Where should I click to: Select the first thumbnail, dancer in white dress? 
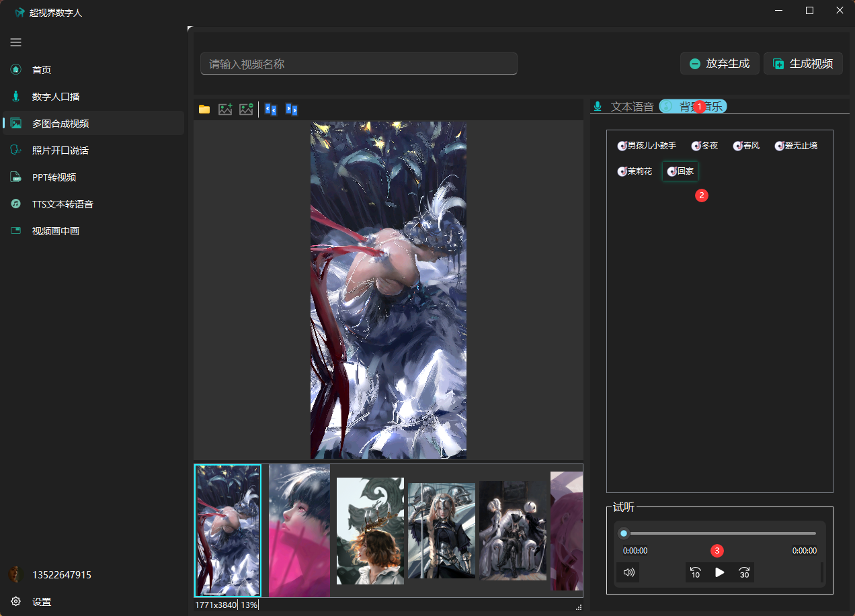pos(228,531)
